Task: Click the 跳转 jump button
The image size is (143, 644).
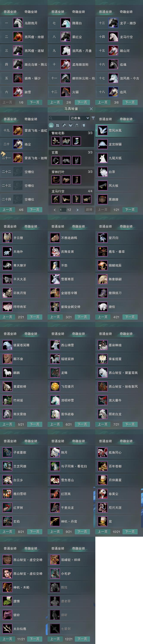Action: pyautogui.click(x=89, y=210)
